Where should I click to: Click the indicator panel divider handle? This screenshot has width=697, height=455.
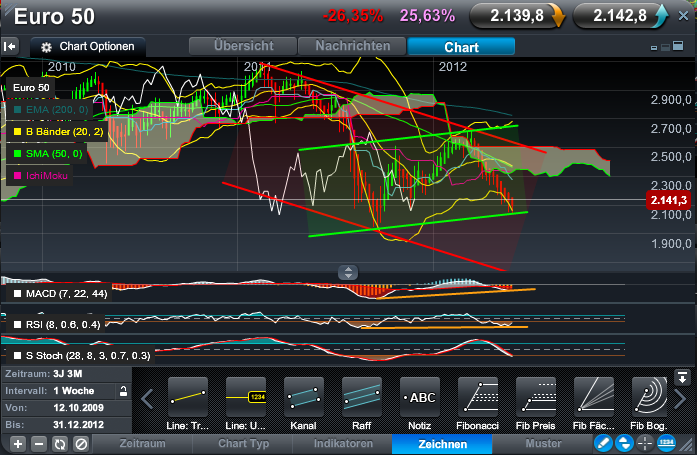[x=348, y=272]
